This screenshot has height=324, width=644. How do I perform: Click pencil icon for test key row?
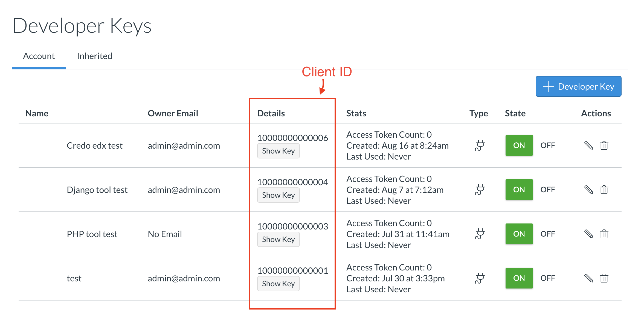(x=588, y=278)
